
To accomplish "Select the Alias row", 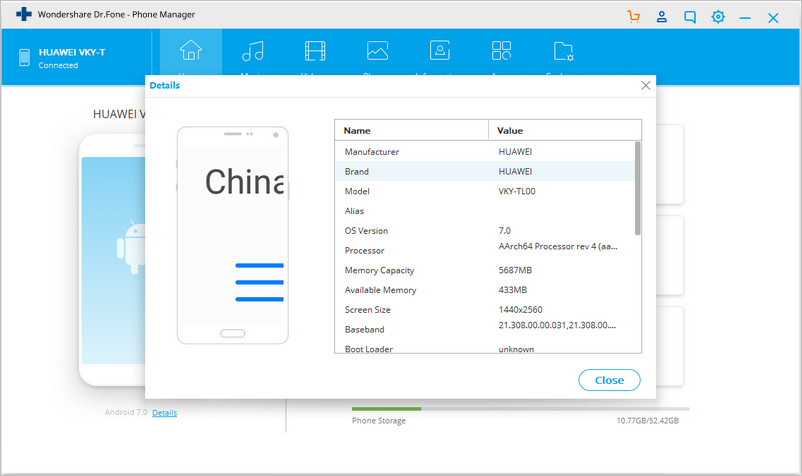I will tap(485, 211).
